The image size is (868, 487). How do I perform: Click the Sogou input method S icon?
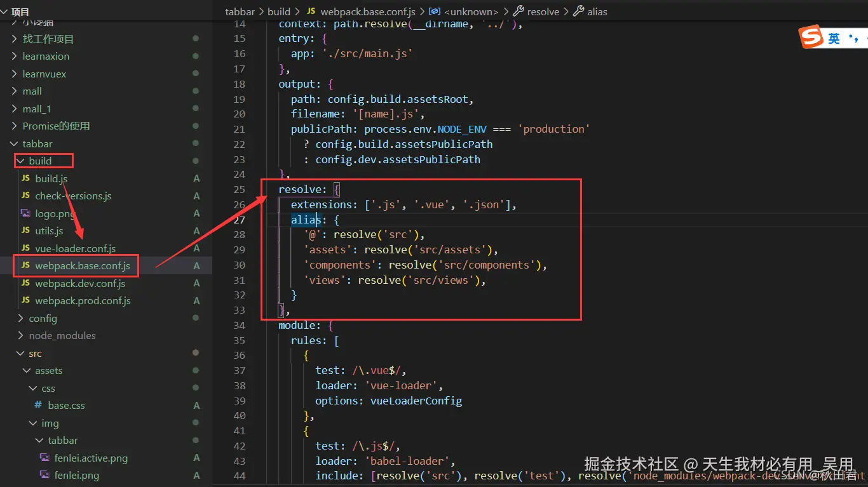(x=811, y=36)
